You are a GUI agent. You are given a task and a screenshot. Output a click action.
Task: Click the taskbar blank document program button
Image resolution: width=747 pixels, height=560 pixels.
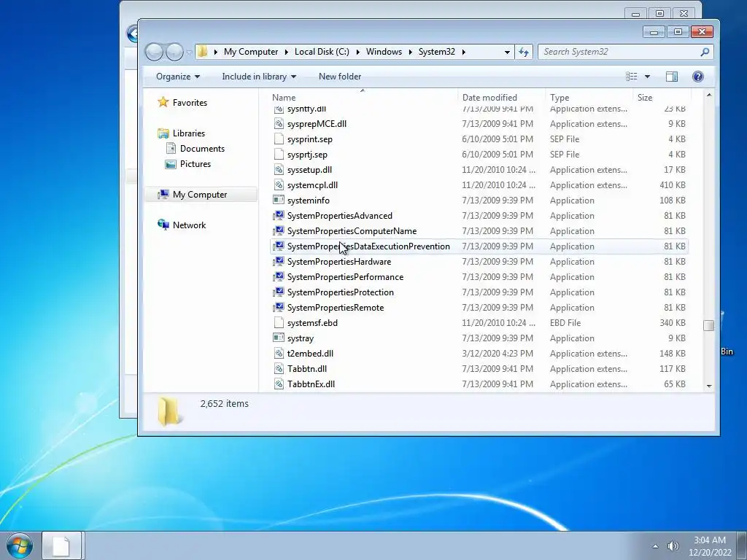tap(63, 545)
